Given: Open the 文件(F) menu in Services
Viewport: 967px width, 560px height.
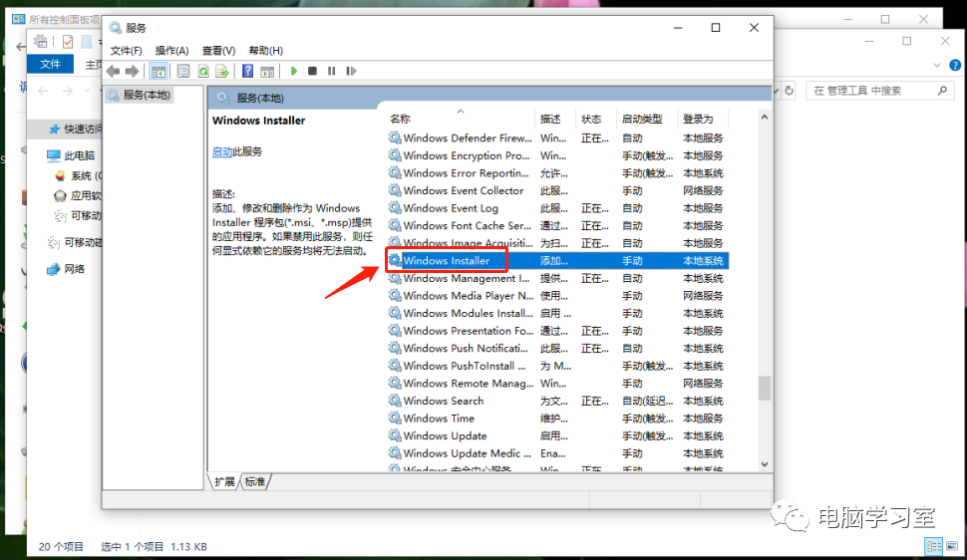Looking at the screenshot, I should (x=126, y=51).
